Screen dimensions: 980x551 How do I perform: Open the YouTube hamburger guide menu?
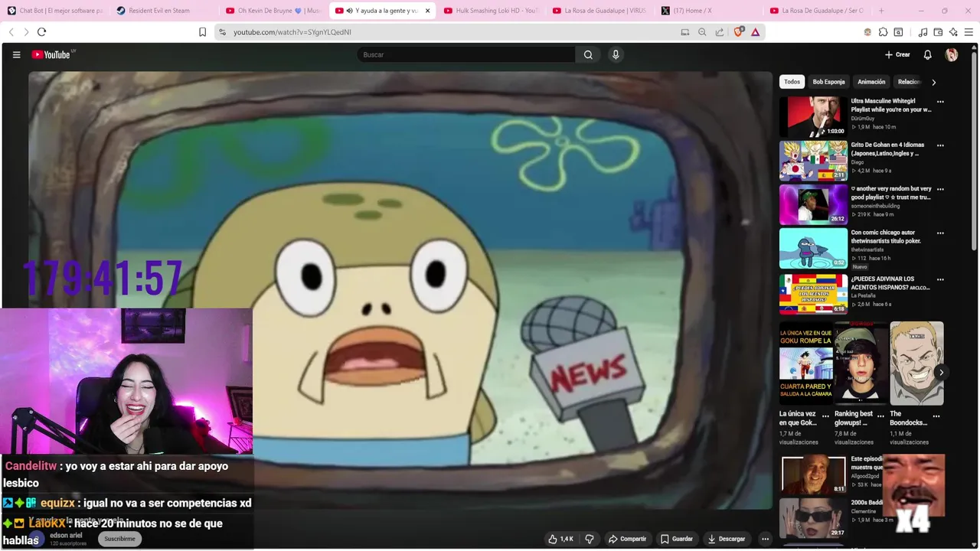click(x=16, y=54)
